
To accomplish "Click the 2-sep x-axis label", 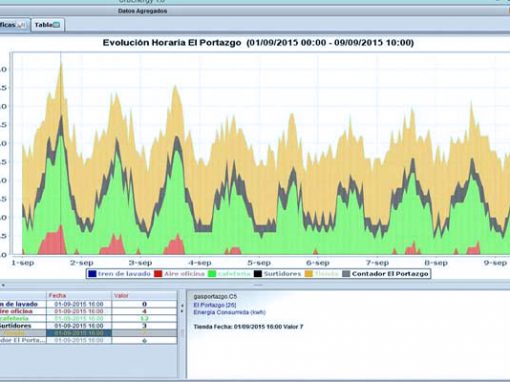I will coord(82,263).
